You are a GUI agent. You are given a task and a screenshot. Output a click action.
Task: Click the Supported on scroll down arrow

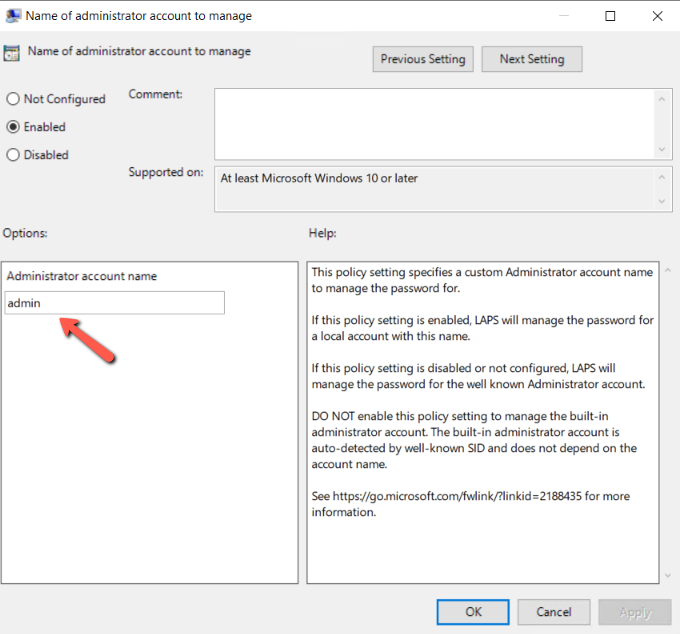point(663,201)
